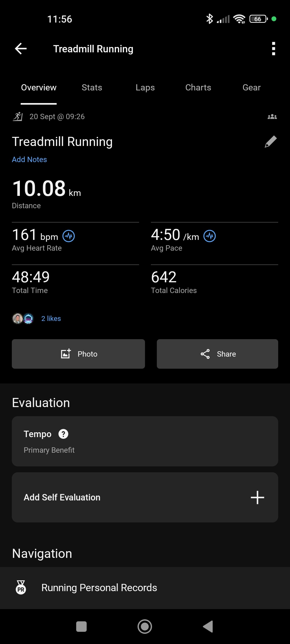290x644 pixels.
Task: Open the 2 likes list
Action: pos(51,319)
